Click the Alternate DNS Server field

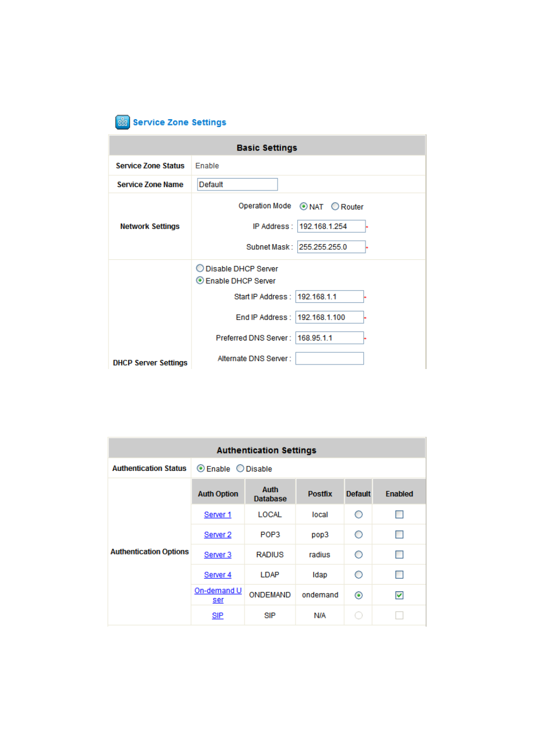[330, 358]
